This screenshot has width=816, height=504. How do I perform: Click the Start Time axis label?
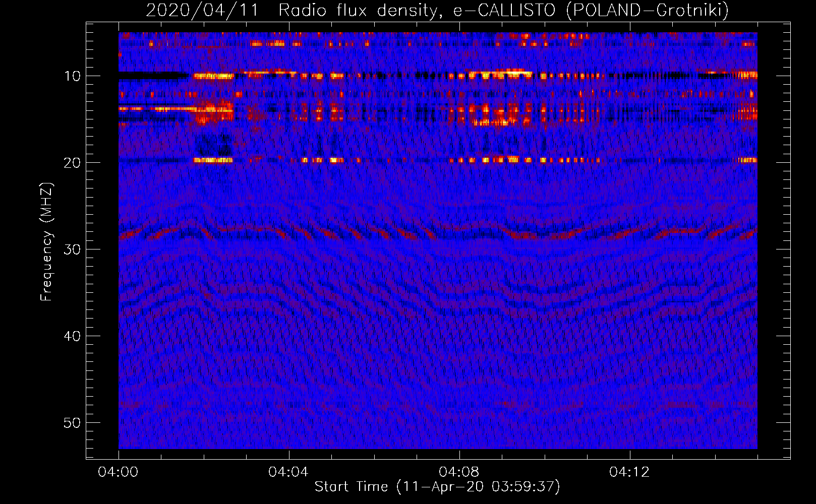coord(437,487)
